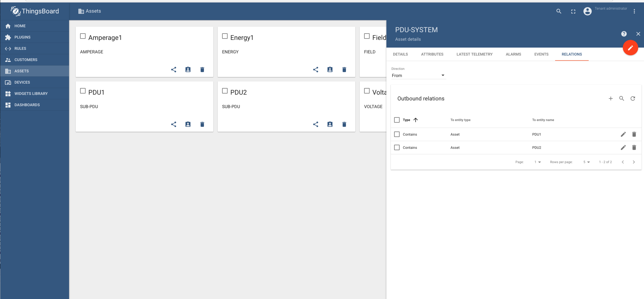Delete the Energy1 asset
This screenshot has width=644, height=299.
coord(344,69)
